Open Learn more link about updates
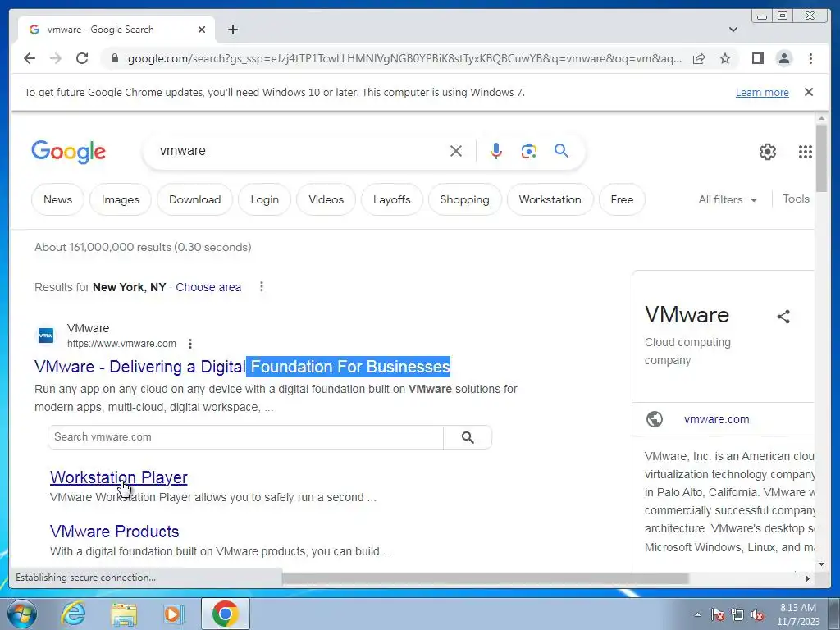The image size is (840, 630). point(762,92)
